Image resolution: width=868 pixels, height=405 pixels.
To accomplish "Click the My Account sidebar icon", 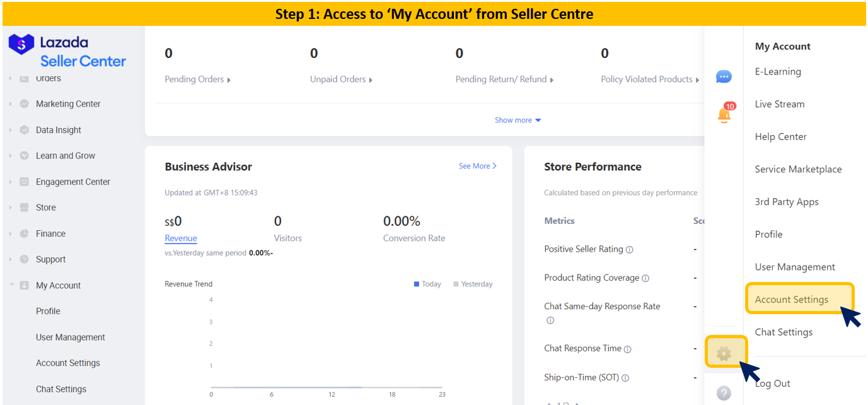I will [x=24, y=285].
